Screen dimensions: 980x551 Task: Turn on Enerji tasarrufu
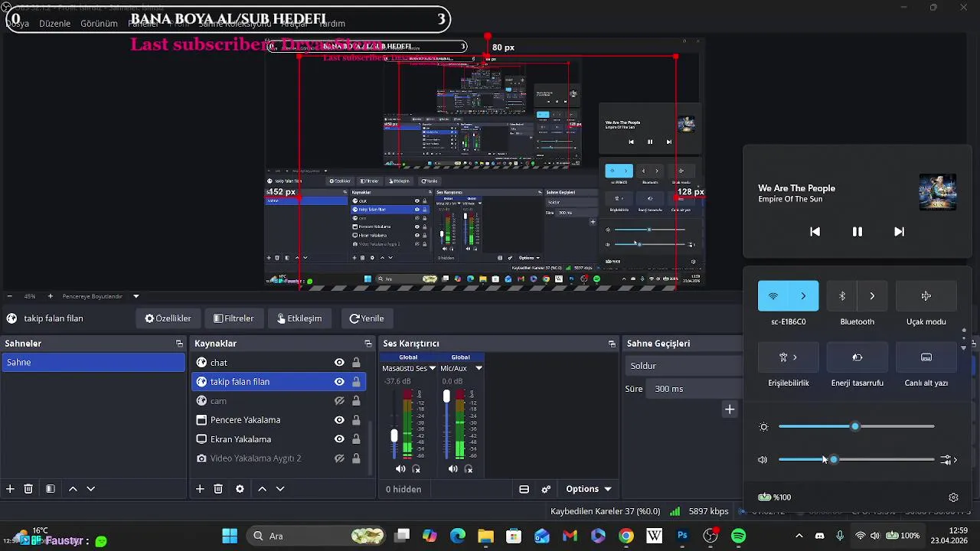point(857,357)
